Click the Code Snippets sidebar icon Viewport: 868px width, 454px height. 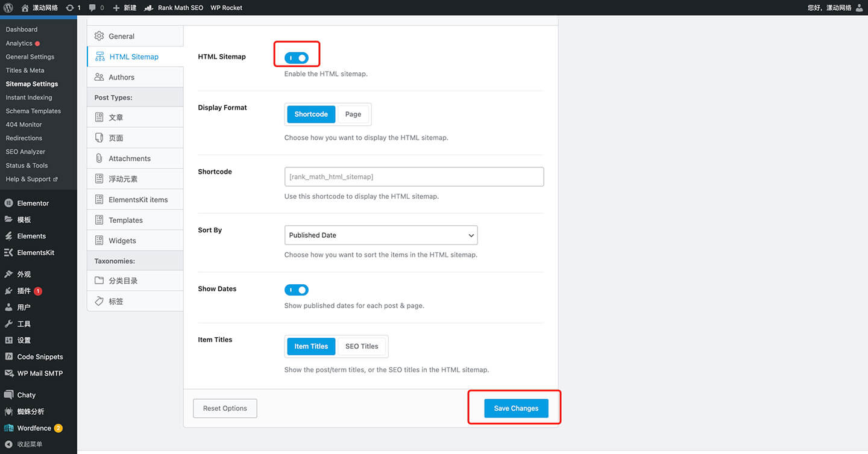[x=8, y=356]
